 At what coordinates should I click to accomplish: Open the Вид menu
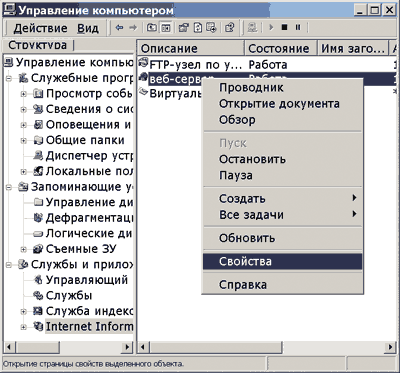click(x=88, y=28)
